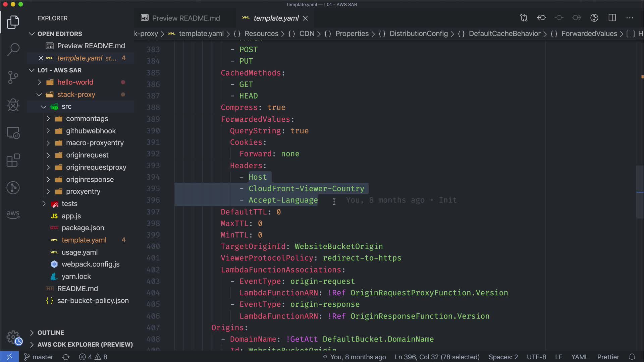Image resolution: width=644 pixels, height=362 pixels.
Task: Open webpack.config.js in the explorer
Action: click(x=90, y=264)
